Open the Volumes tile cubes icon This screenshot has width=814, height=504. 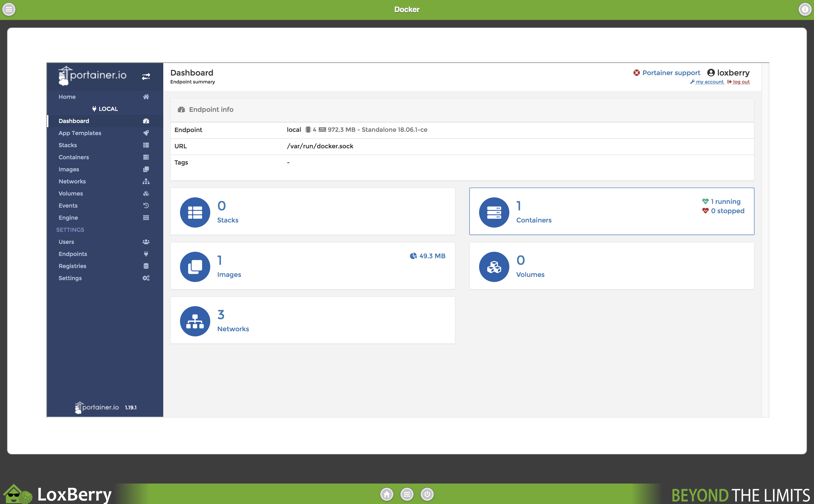click(x=494, y=267)
